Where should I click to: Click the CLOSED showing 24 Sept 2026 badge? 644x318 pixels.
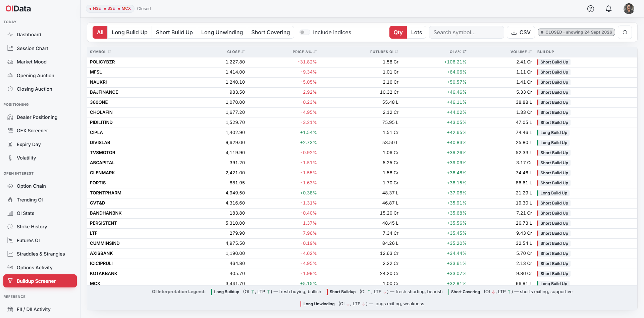point(576,32)
